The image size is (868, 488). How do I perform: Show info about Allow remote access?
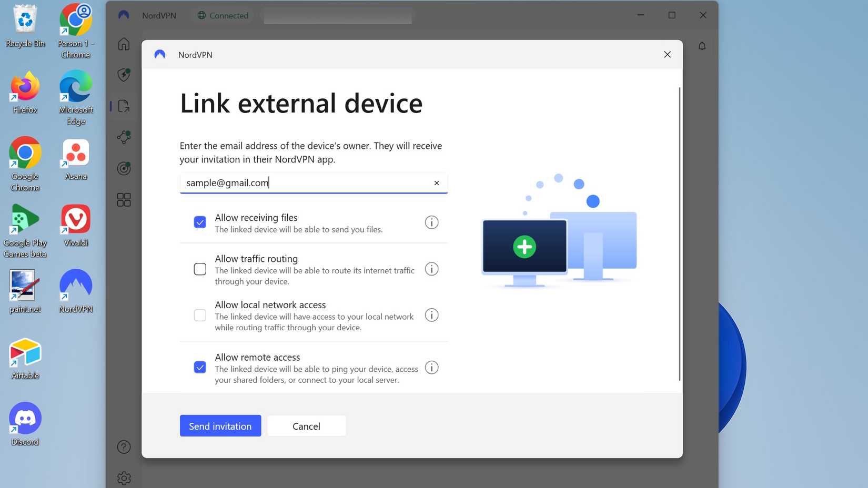tap(431, 367)
